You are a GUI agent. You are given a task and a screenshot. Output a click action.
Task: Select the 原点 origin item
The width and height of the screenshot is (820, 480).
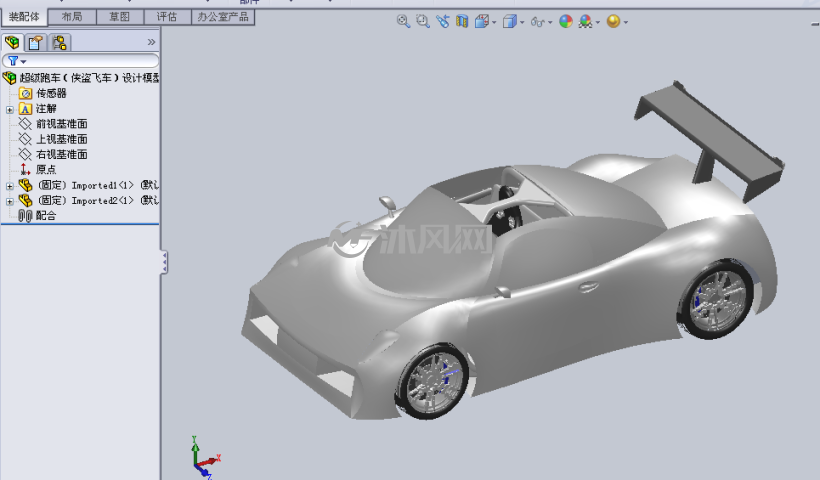(46, 169)
